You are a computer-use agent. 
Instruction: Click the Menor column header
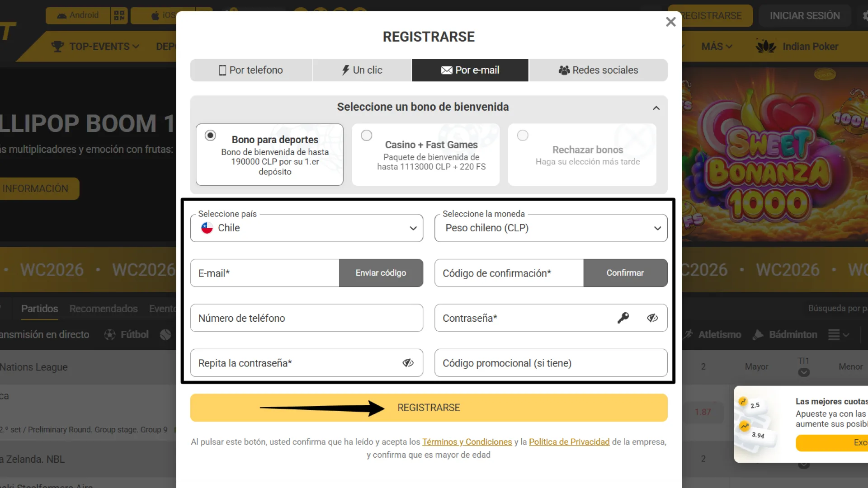click(x=850, y=366)
